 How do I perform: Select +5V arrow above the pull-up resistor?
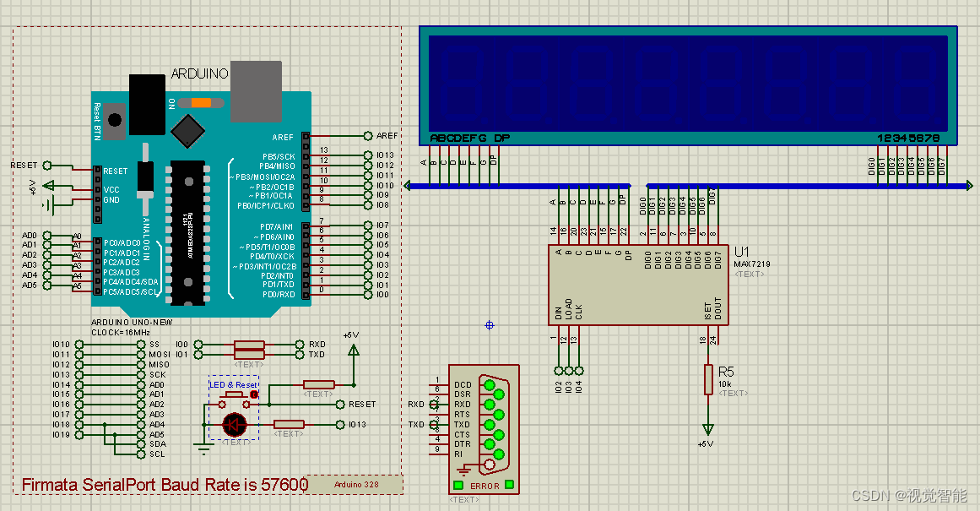click(353, 351)
